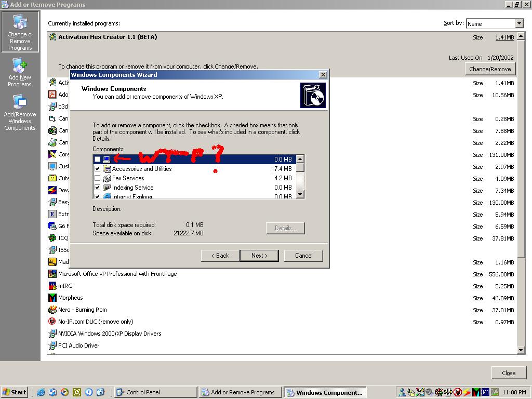Image resolution: width=532 pixels, height=399 pixels.
Task: Click the Back button in wizard
Action: pos(220,256)
